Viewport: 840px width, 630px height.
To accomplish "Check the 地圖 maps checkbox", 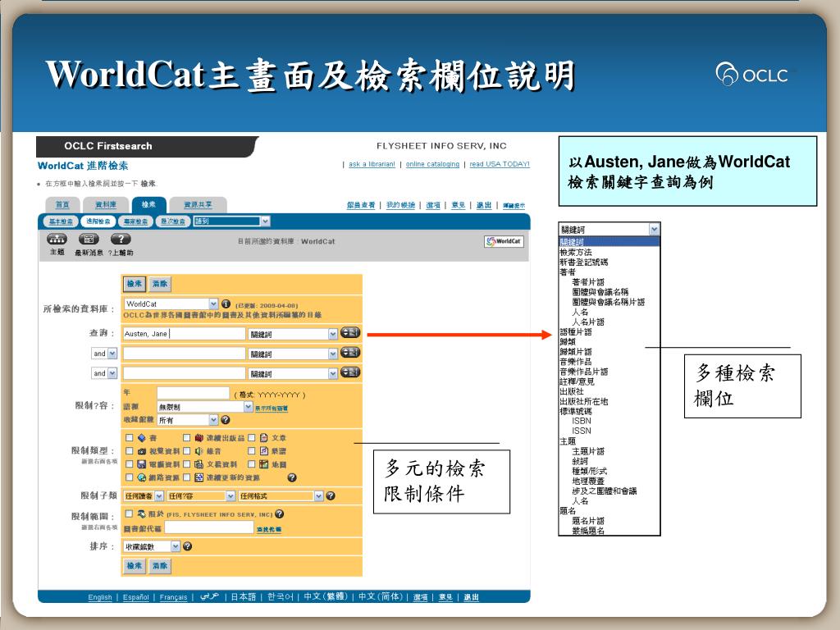I will [251, 464].
